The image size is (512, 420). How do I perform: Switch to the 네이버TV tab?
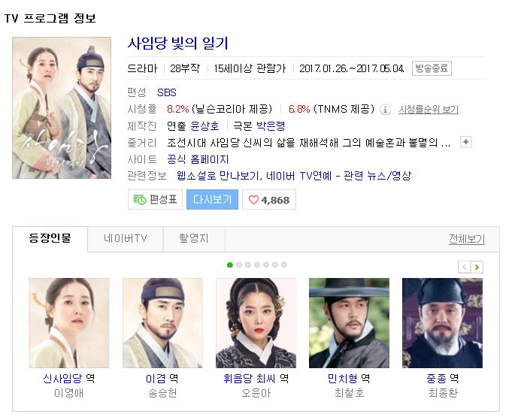pos(126,239)
